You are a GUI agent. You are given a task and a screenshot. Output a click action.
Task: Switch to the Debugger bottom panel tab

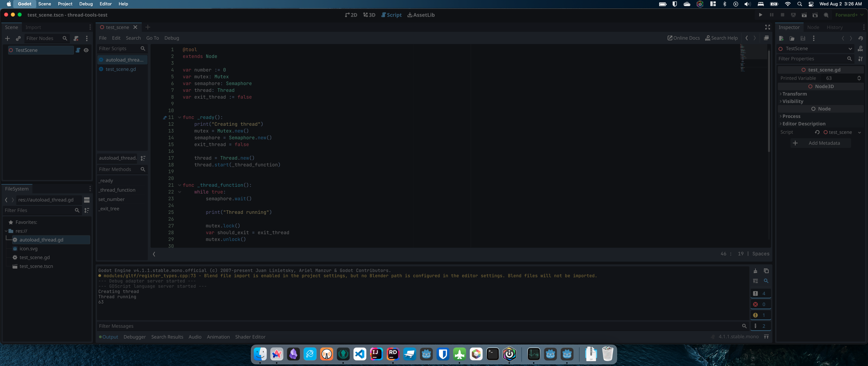click(x=135, y=337)
